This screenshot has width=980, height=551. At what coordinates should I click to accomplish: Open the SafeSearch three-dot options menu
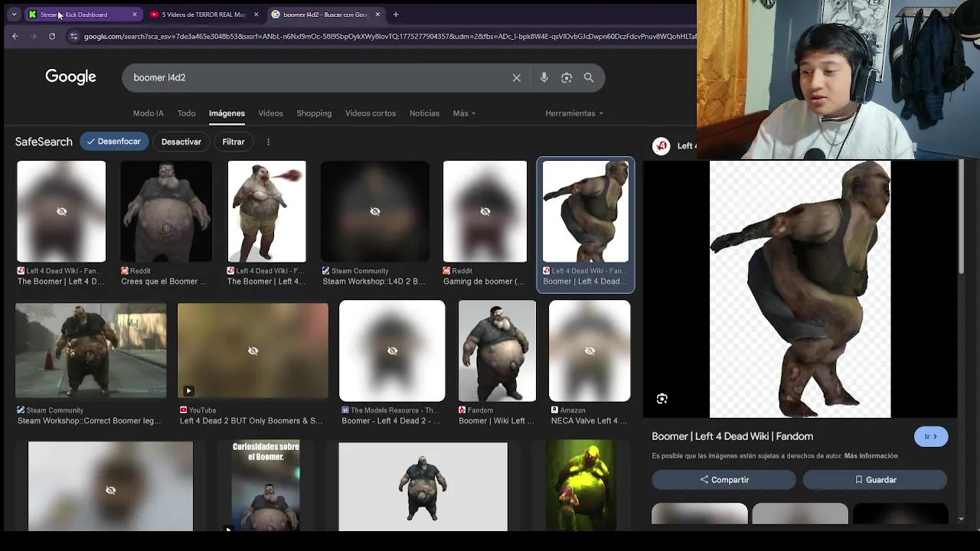click(x=268, y=142)
